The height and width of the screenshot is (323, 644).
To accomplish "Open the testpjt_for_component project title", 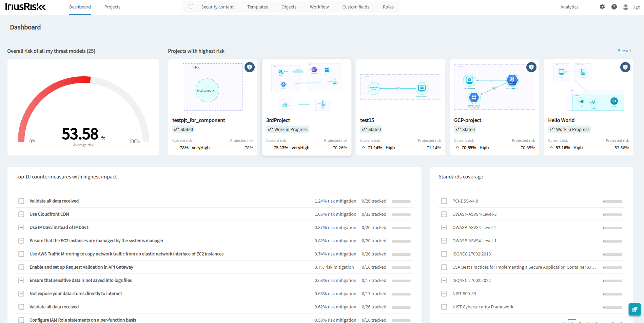I will (199, 120).
